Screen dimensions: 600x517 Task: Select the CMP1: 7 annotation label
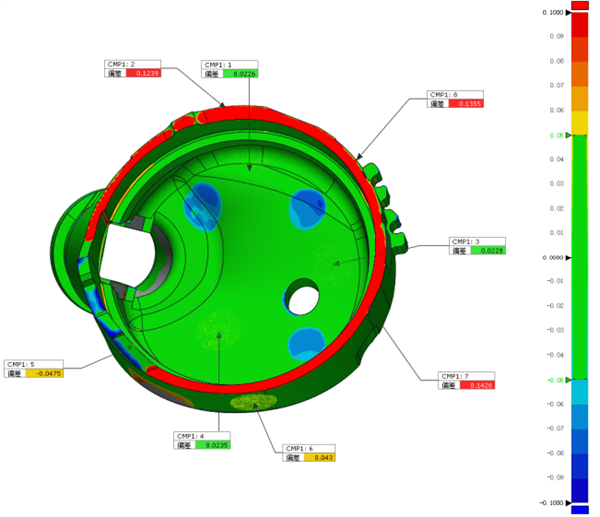(x=466, y=380)
